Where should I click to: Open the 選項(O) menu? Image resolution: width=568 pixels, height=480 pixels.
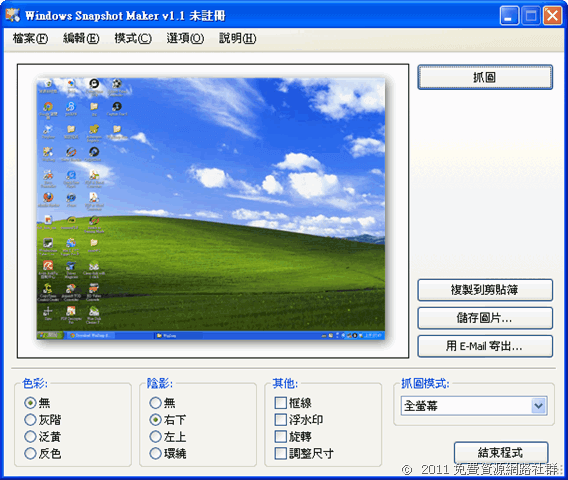pyautogui.click(x=185, y=38)
